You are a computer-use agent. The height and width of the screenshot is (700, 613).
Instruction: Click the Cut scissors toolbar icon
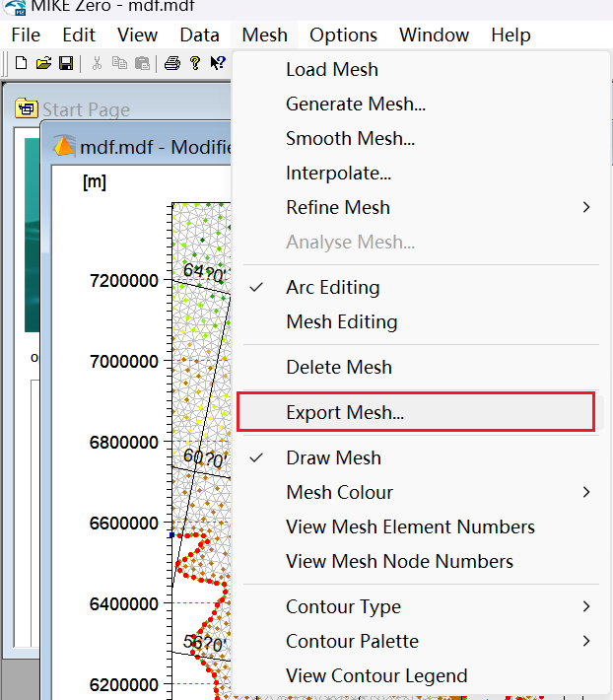pos(97,63)
